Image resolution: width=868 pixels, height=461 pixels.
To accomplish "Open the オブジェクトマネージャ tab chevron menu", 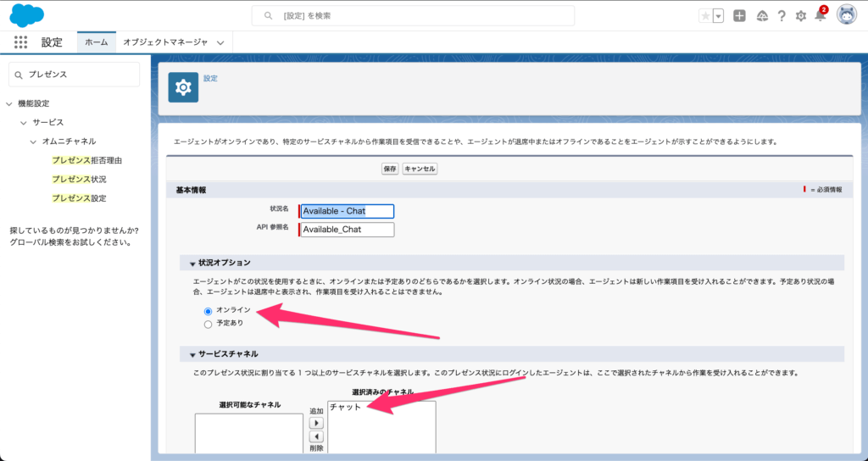I will 220,42.
